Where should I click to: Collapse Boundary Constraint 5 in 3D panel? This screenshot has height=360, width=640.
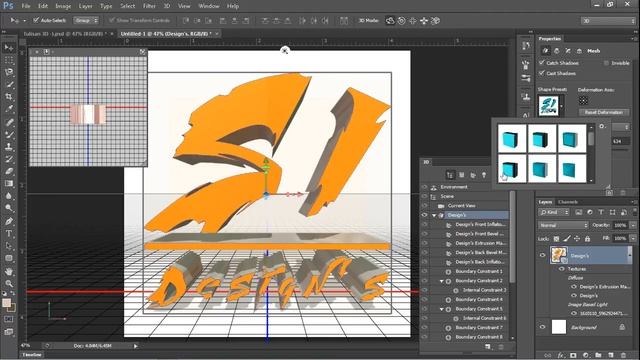click(442, 309)
